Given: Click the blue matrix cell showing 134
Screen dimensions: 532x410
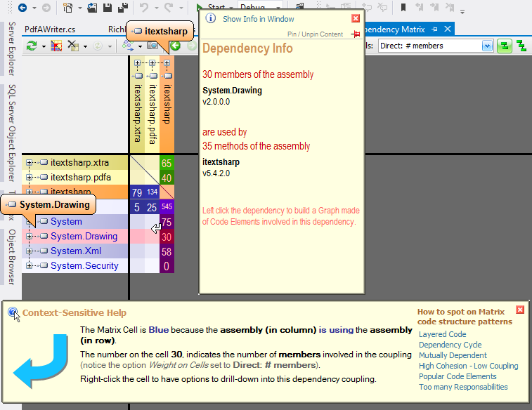Looking at the screenshot, I should [x=152, y=192].
